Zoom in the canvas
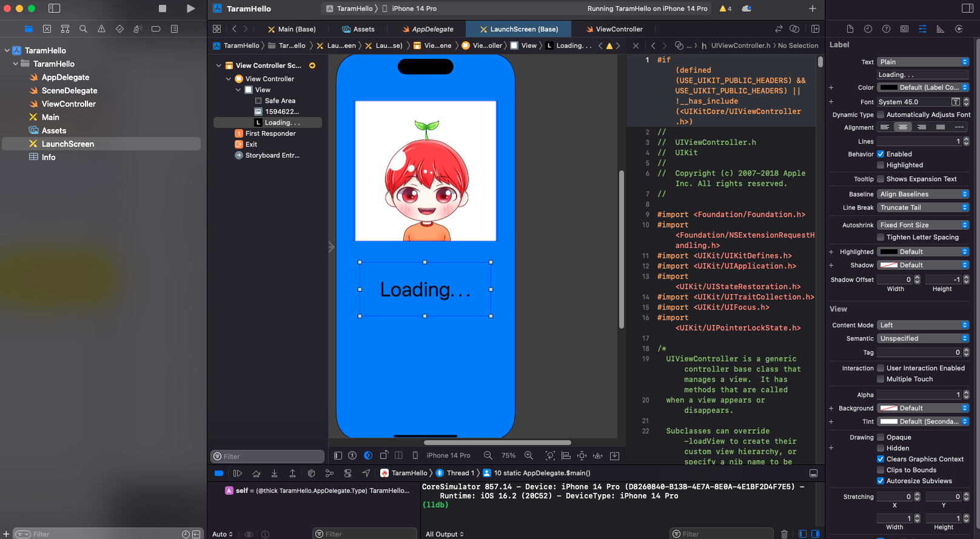 coord(528,455)
